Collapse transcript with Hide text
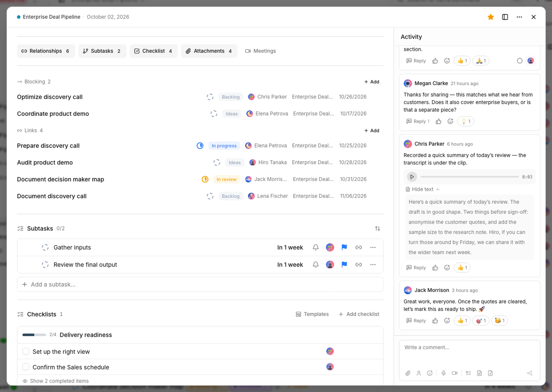Viewport: 552px width, 392px height. pos(423,189)
